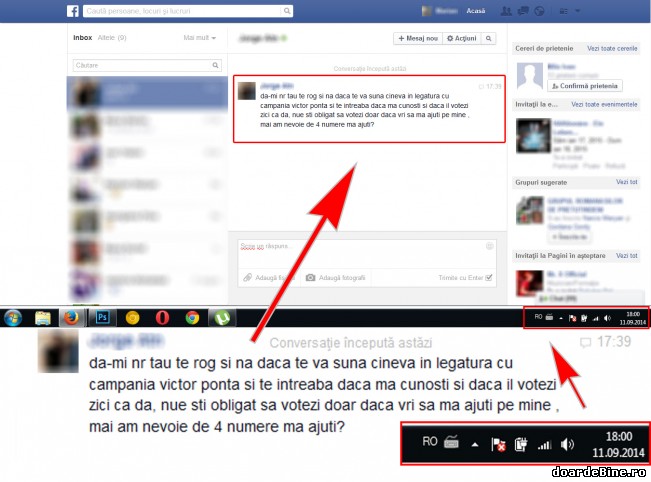Launch Google Chrome from the taskbar
Screen dimensions: 651x482
192,318
